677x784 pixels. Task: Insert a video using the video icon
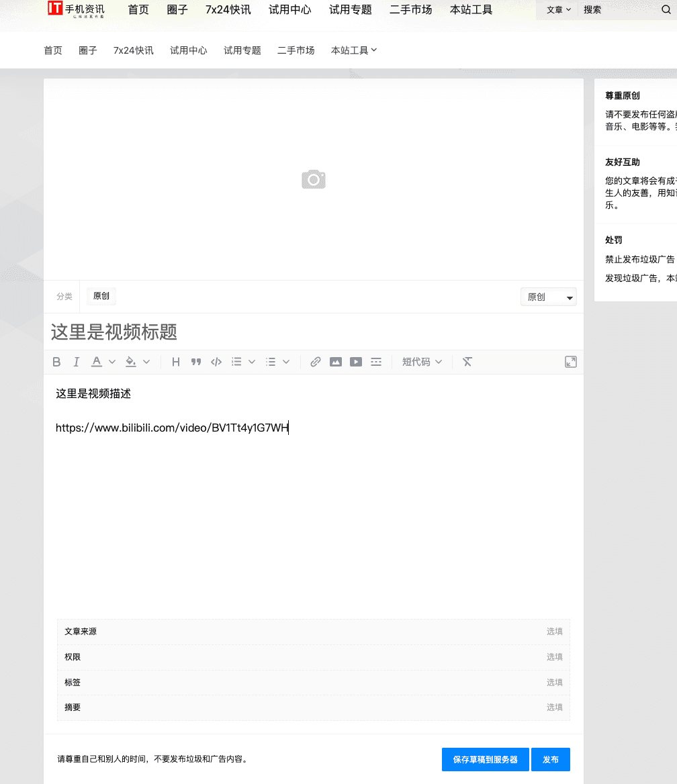356,362
